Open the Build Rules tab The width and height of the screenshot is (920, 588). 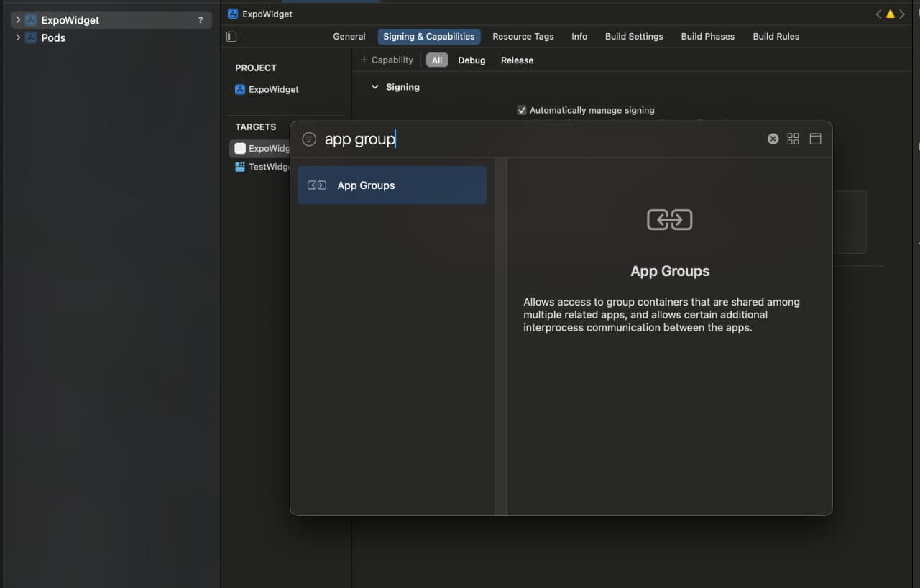(776, 37)
